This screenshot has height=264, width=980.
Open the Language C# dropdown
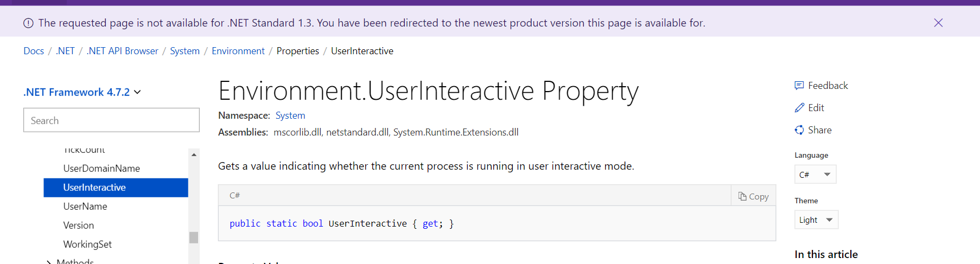815,175
